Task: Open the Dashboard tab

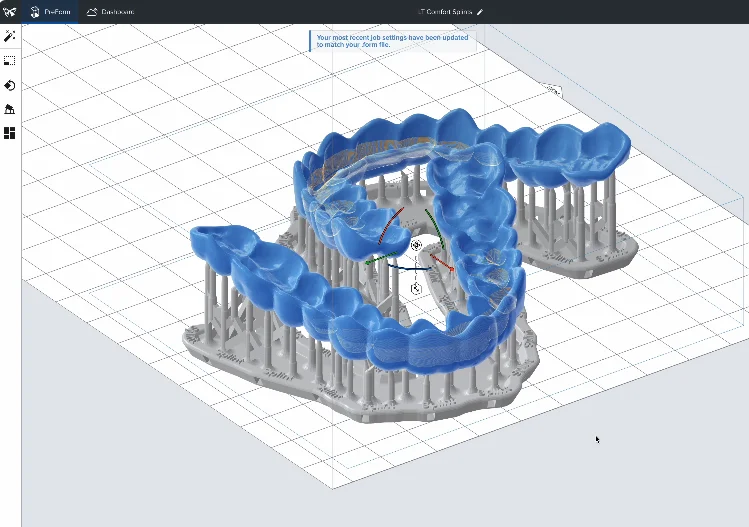Action: tap(110, 12)
